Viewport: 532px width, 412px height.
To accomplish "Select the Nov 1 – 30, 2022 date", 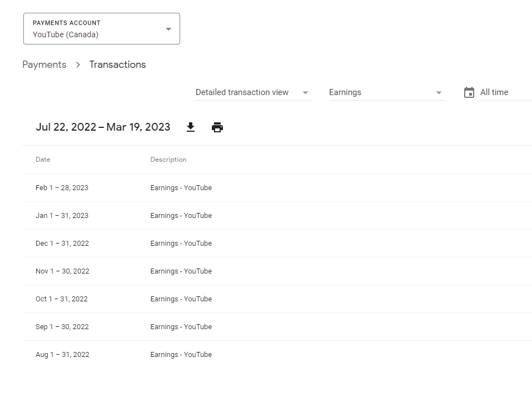I will pos(62,271).
